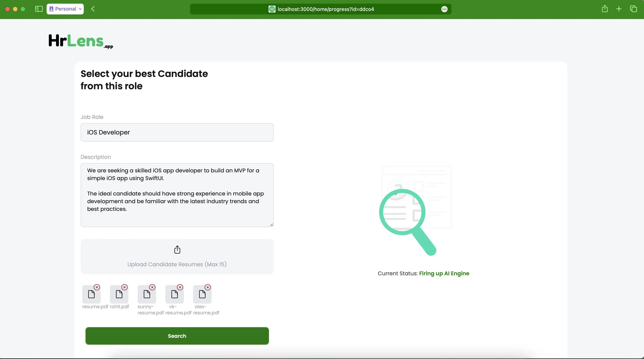
Task: Click the Firing up AI Engine status
Action: tap(444, 273)
